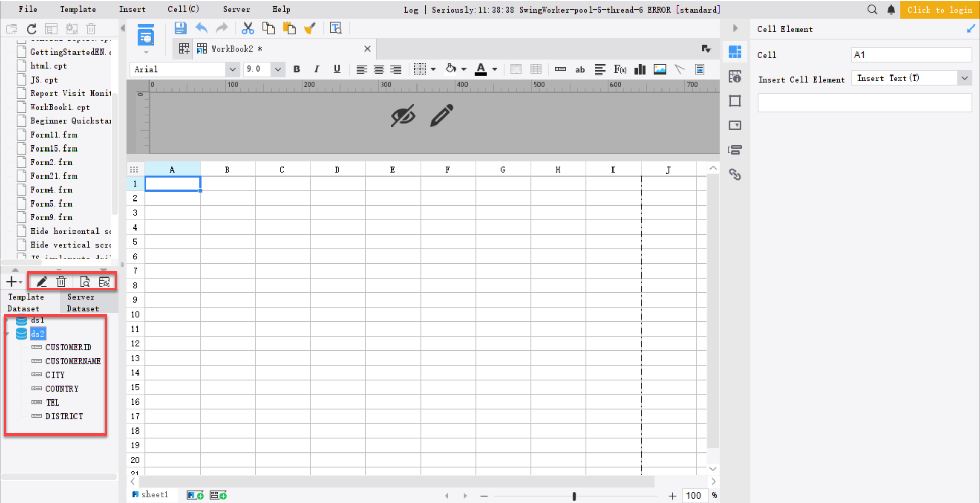Open the font size dropdown
980x503 pixels.
point(277,69)
